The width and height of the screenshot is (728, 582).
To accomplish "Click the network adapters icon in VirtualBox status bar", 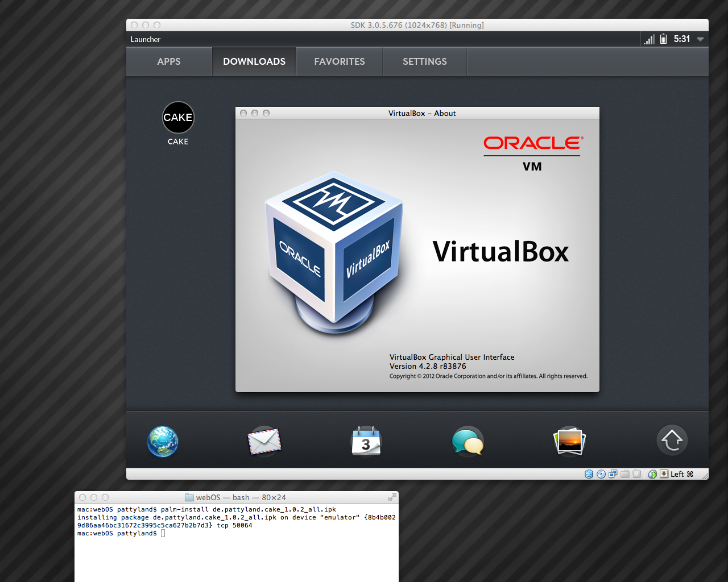I will (x=613, y=473).
